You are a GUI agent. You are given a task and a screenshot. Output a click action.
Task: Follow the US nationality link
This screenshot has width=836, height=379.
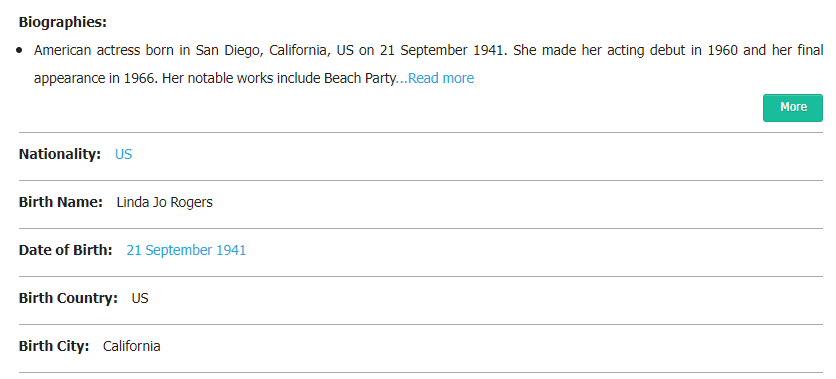coord(123,155)
